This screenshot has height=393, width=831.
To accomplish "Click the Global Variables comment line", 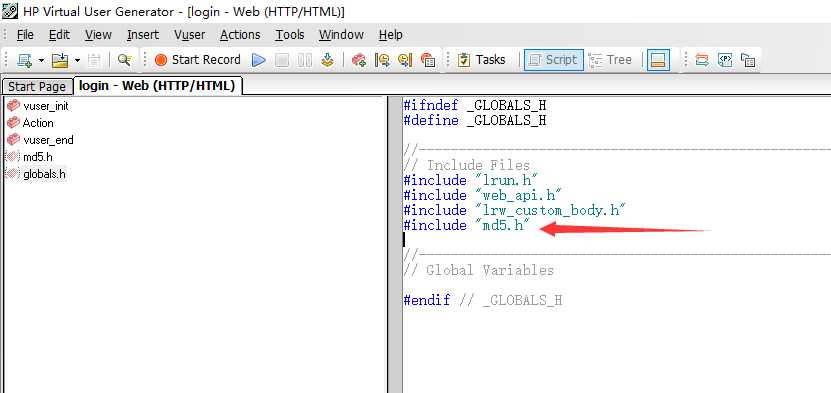I will [478, 271].
